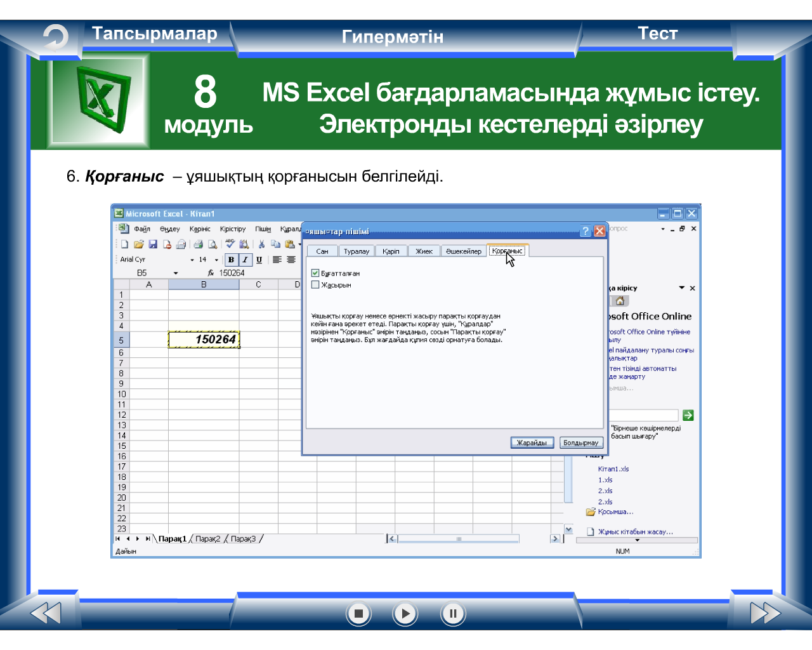This screenshot has height=650, width=812.
Task: Click Жұмыс кітабын жасау... link
Action: click(x=629, y=532)
